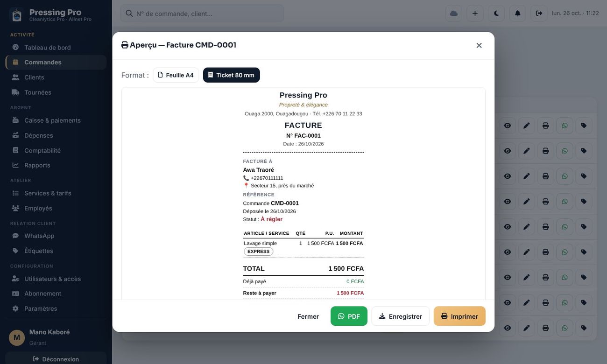Click the Enregistrer download button
This screenshot has width=607, height=364.
[401, 316]
